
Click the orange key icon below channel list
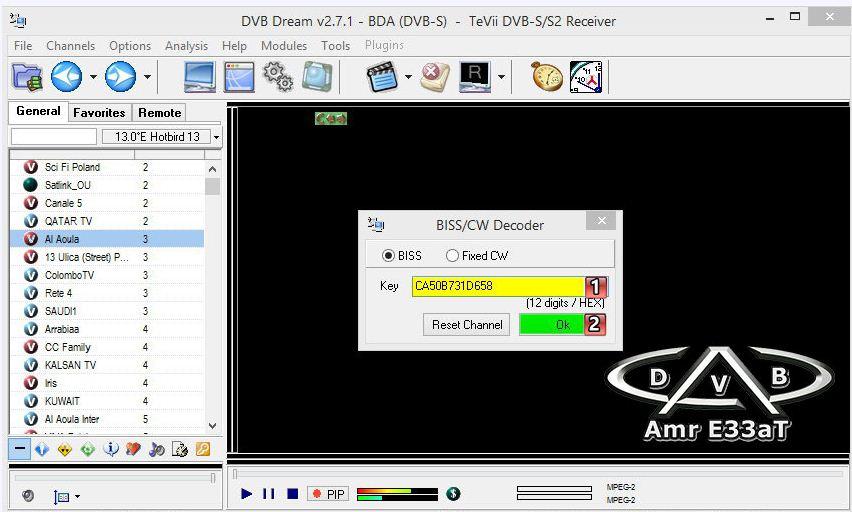(x=203, y=449)
